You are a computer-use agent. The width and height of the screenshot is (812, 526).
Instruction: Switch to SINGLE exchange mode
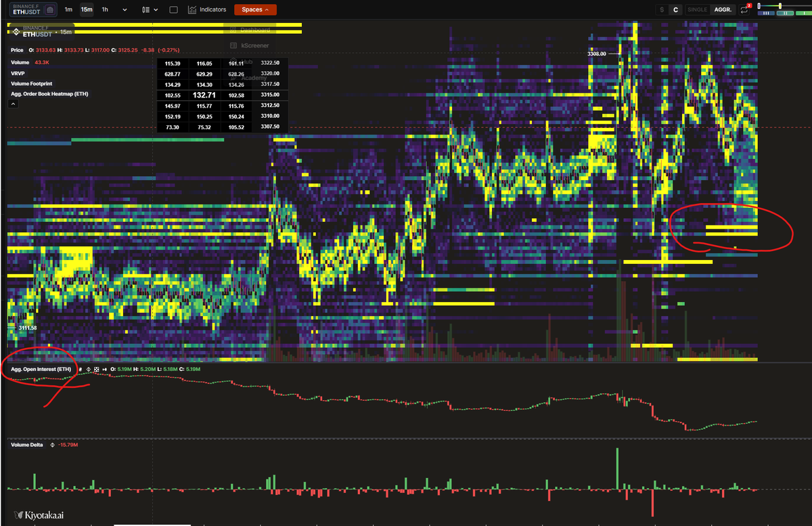point(698,9)
